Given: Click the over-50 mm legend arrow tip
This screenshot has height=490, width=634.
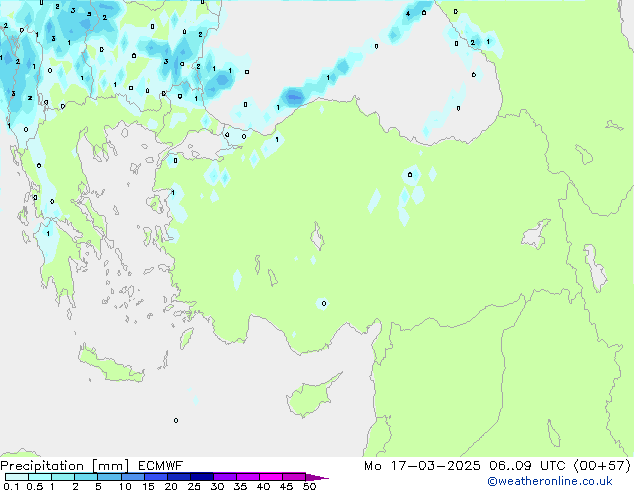Looking at the screenshot, I should [317, 477].
